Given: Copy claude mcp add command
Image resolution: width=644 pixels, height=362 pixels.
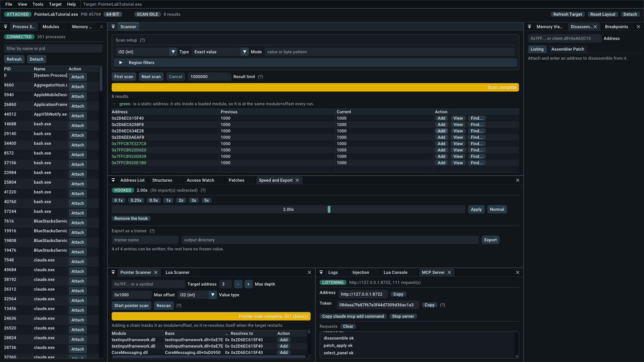Looking at the screenshot, I should click(353, 316).
